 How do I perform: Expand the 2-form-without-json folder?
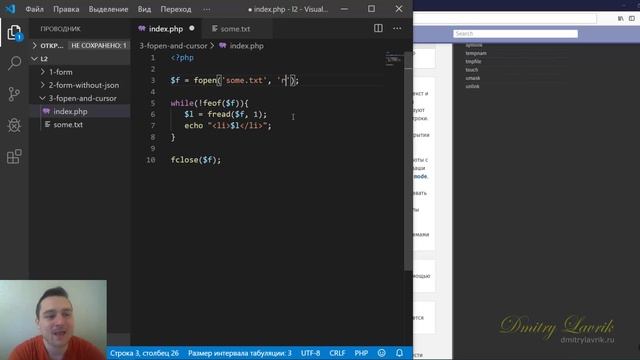pyautogui.click(x=84, y=85)
